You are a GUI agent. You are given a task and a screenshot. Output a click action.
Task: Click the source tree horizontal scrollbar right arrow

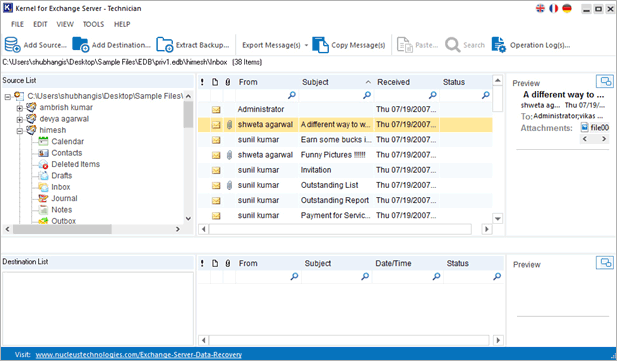pyautogui.click(x=177, y=229)
